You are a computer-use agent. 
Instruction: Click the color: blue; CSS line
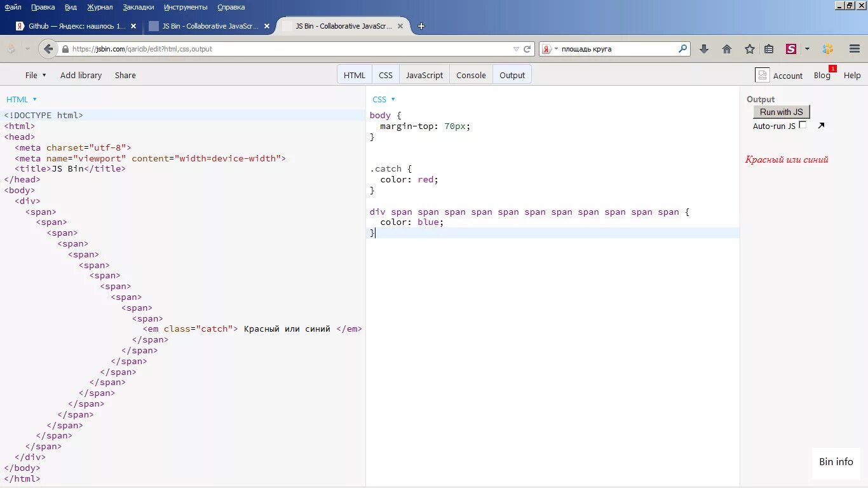[412, 222]
